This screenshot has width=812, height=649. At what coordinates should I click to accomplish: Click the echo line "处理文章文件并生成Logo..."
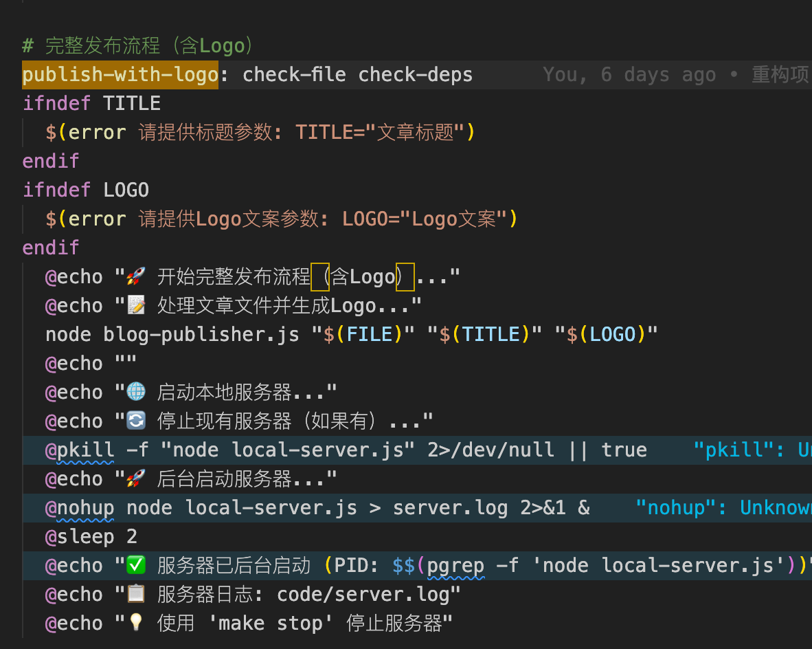pos(234,306)
